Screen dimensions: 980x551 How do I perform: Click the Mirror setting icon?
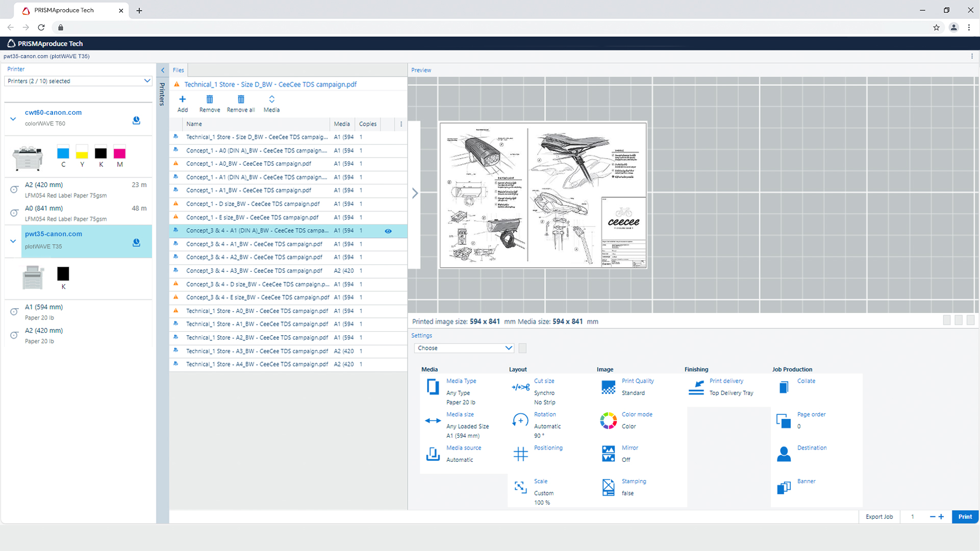608,454
